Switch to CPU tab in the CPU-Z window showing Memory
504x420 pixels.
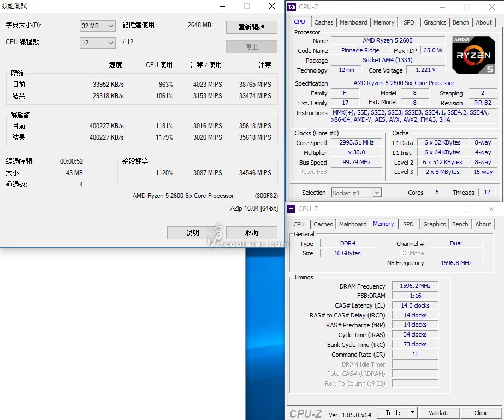[x=299, y=224]
